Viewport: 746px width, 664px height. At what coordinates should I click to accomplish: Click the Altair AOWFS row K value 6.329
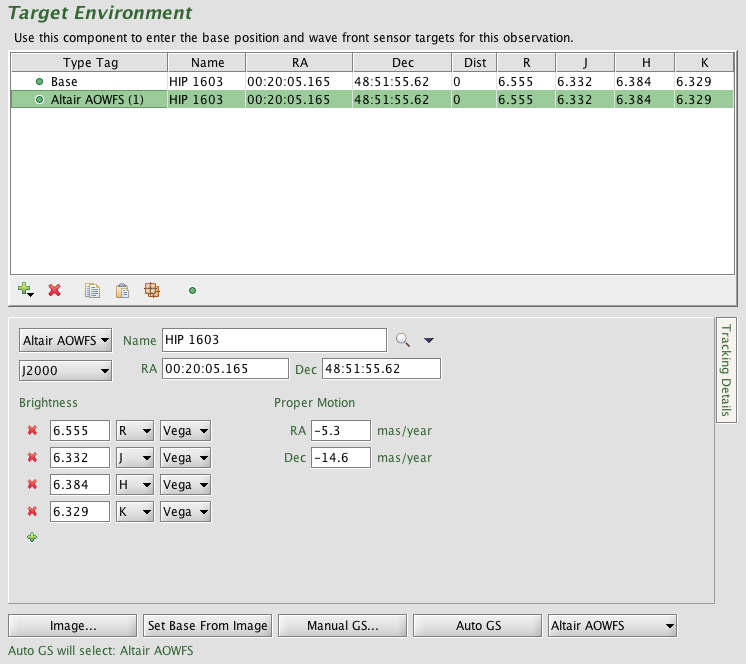coord(704,99)
